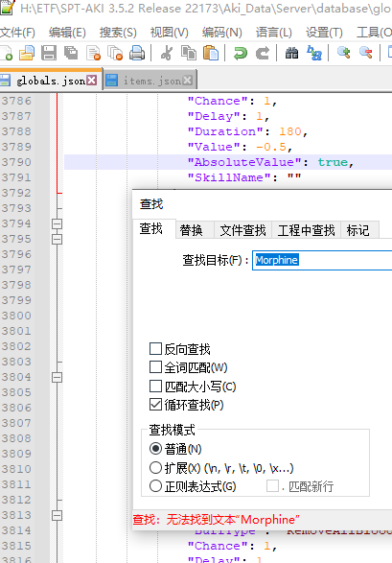The height and width of the screenshot is (563, 392).
Task: Click the Save toolbar icon
Action: coord(49,53)
